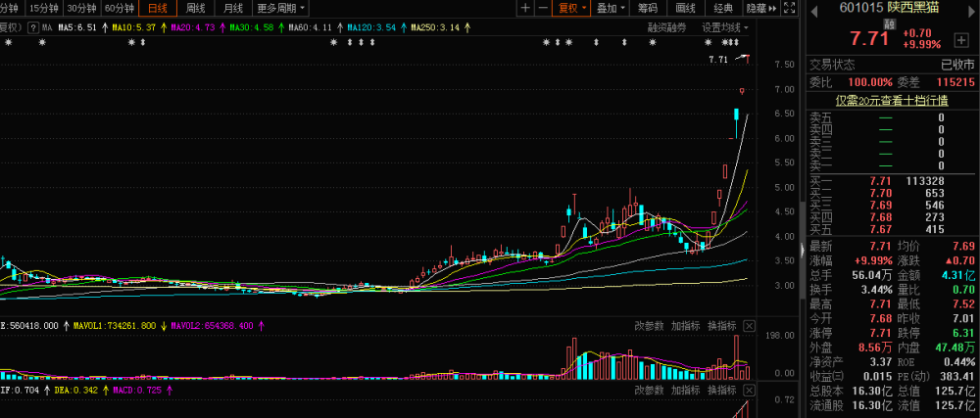
Task: Switch to 经典 classic layout
Action: 723,8
